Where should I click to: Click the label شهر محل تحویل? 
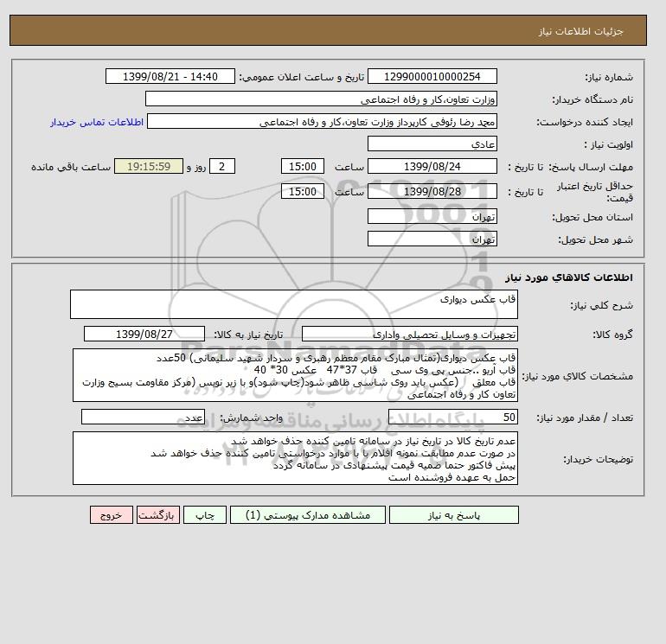[595, 239]
